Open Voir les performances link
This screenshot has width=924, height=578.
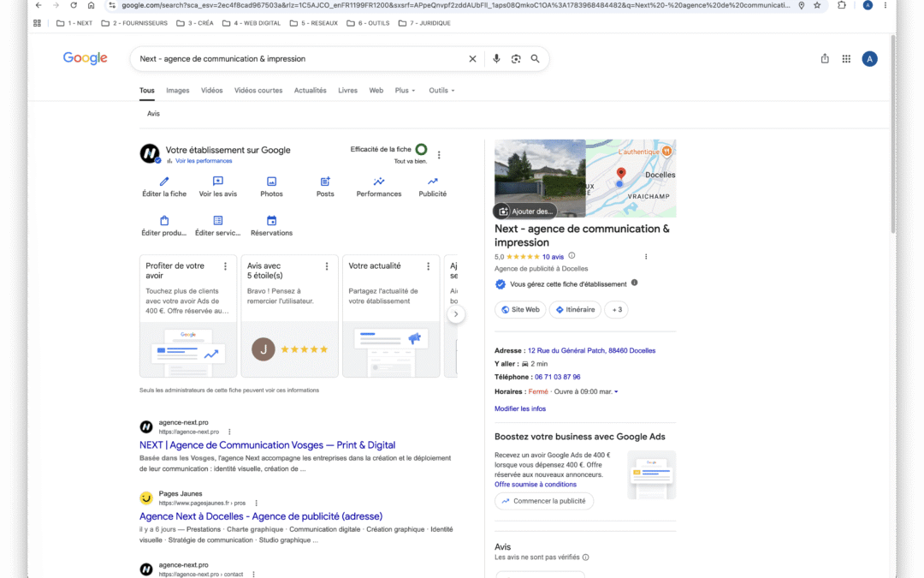coord(204,161)
